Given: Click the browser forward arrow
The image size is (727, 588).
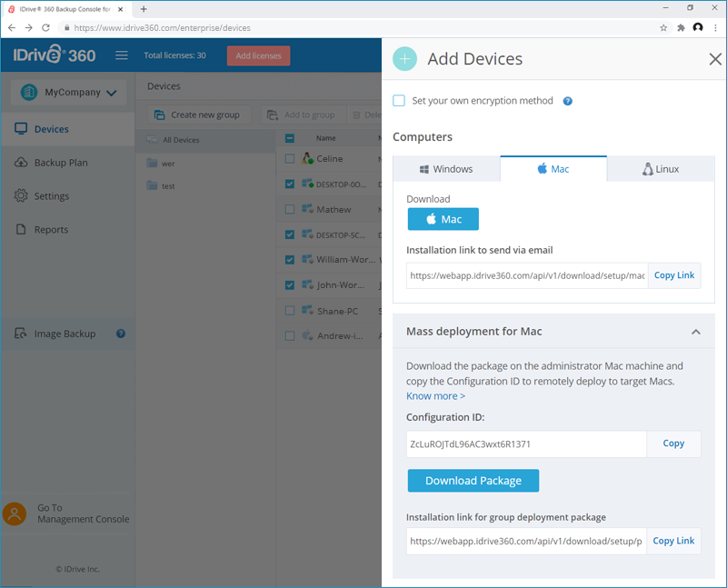Looking at the screenshot, I should [x=29, y=28].
